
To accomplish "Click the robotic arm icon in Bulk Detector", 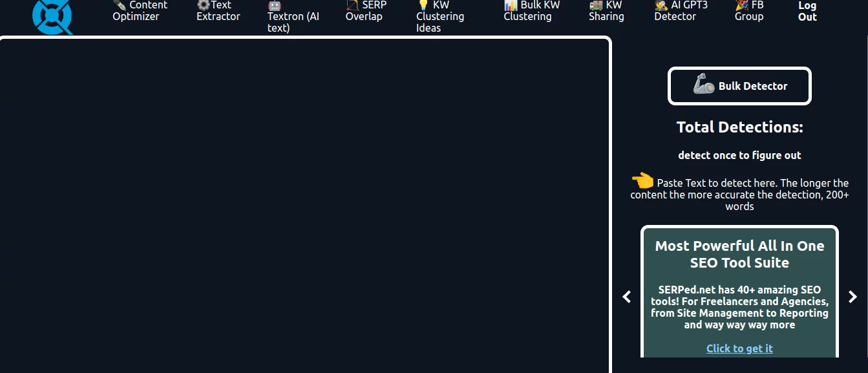I will 703,85.
